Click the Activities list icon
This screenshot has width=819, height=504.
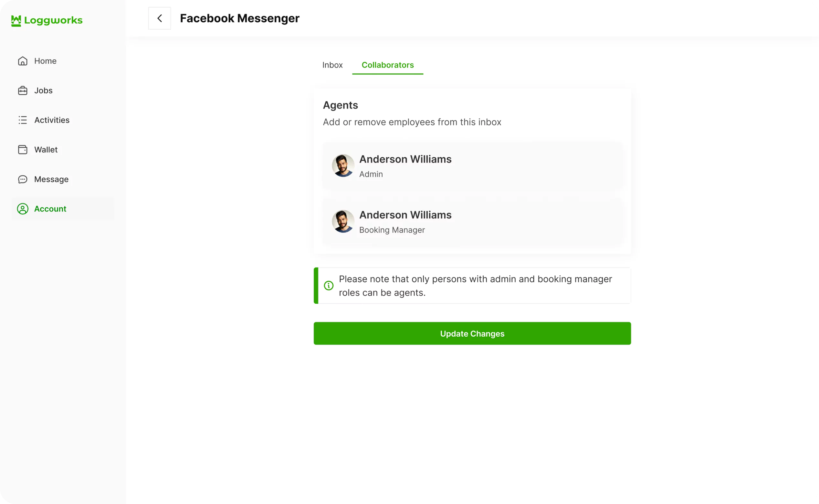(x=23, y=120)
